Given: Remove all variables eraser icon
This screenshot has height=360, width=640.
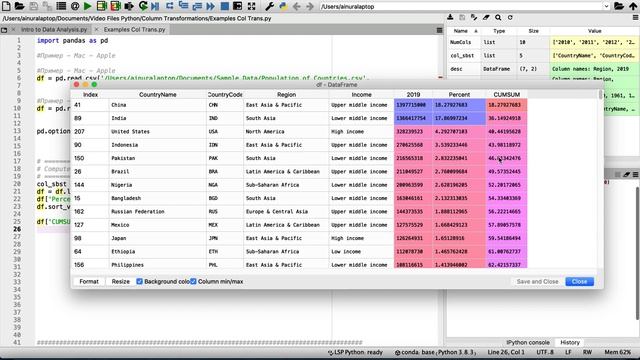Looking at the screenshot, I should pos(486,18).
